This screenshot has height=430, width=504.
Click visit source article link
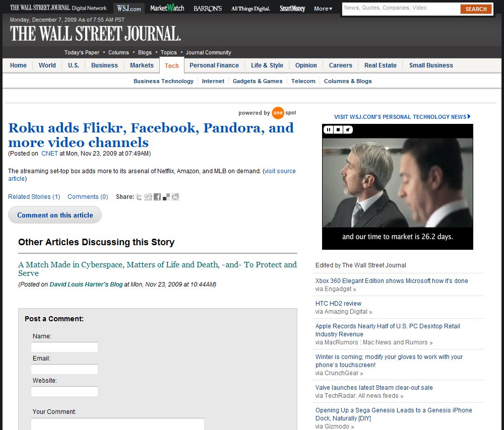(280, 171)
